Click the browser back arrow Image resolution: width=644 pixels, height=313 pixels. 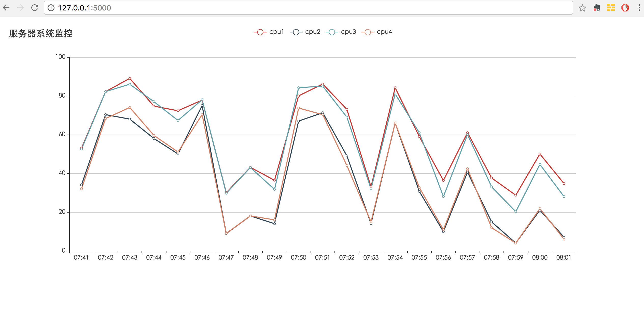(7, 8)
